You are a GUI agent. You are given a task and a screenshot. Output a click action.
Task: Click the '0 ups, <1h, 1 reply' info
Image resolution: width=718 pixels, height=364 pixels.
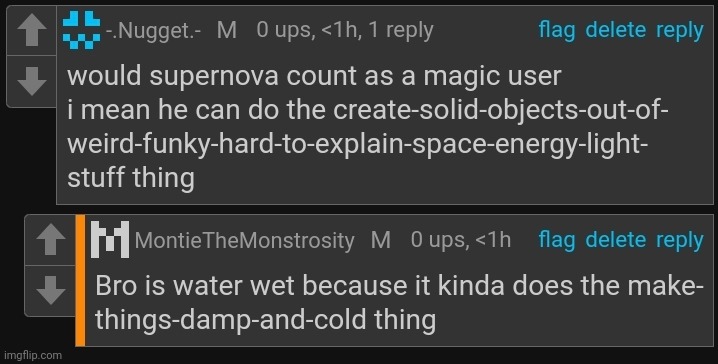[x=345, y=30]
